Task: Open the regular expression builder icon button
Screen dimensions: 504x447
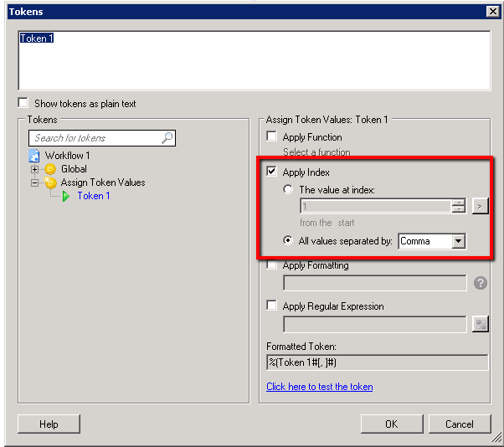Action: pos(481,324)
